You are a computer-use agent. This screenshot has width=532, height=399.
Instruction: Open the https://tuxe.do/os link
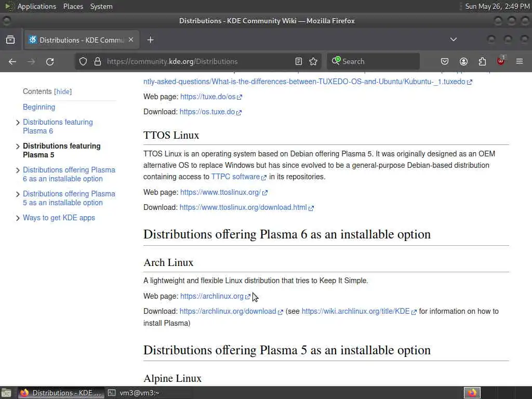pyautogui.click(x=211, y=97)
